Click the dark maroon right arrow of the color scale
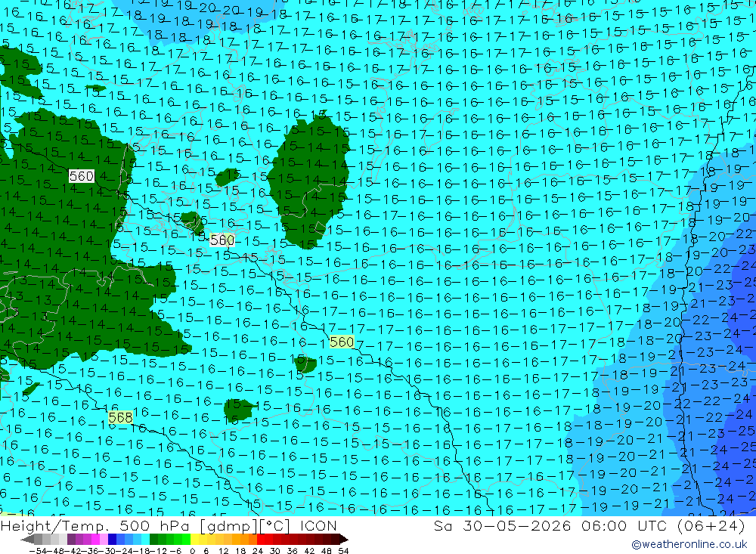This screenshot has width=756, height=554. [x=343, y=539]
